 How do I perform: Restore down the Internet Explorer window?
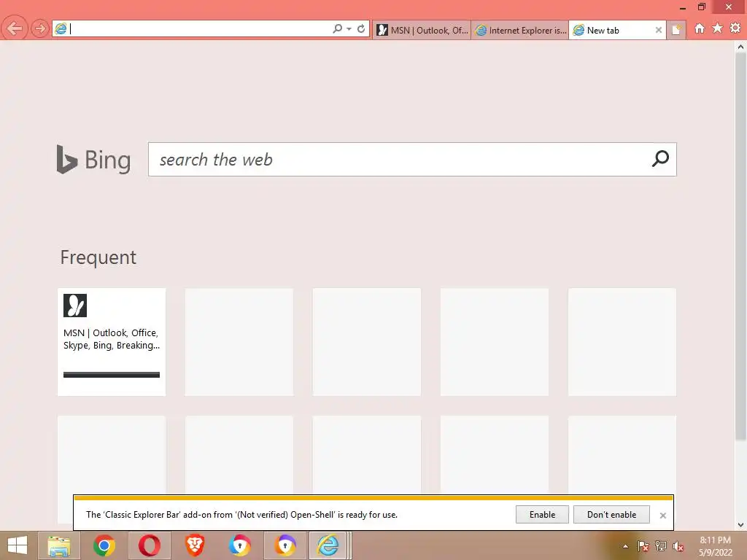(701, 7)
